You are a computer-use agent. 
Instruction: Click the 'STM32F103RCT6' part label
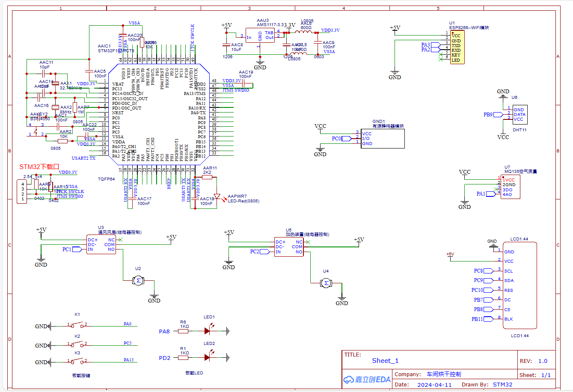(x=116, y=51)
